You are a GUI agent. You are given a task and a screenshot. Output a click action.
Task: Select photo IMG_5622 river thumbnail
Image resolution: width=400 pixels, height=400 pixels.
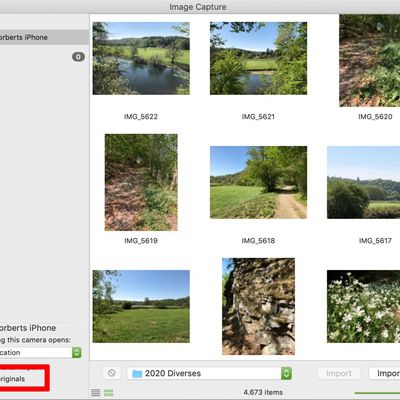(x=141, y=58)
